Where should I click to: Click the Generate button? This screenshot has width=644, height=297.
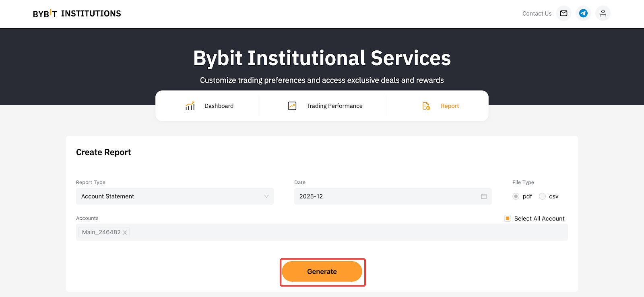tap(322, 272)
